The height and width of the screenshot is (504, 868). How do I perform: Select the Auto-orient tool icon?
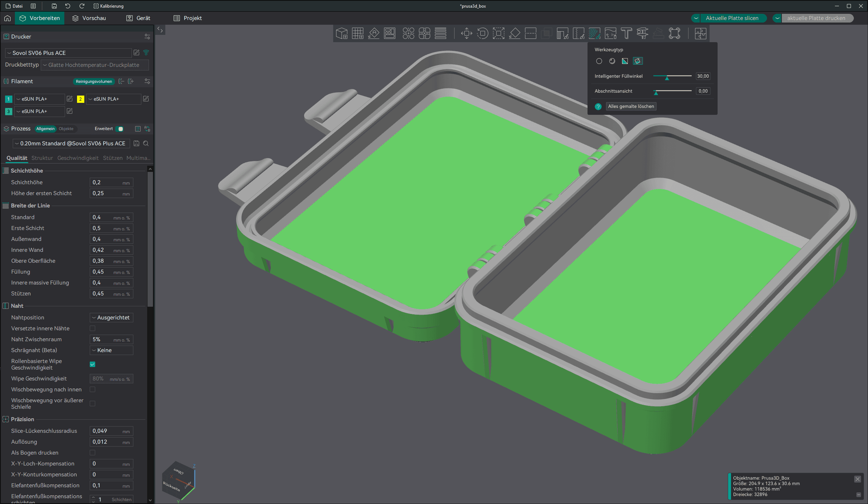click(374, 33)
